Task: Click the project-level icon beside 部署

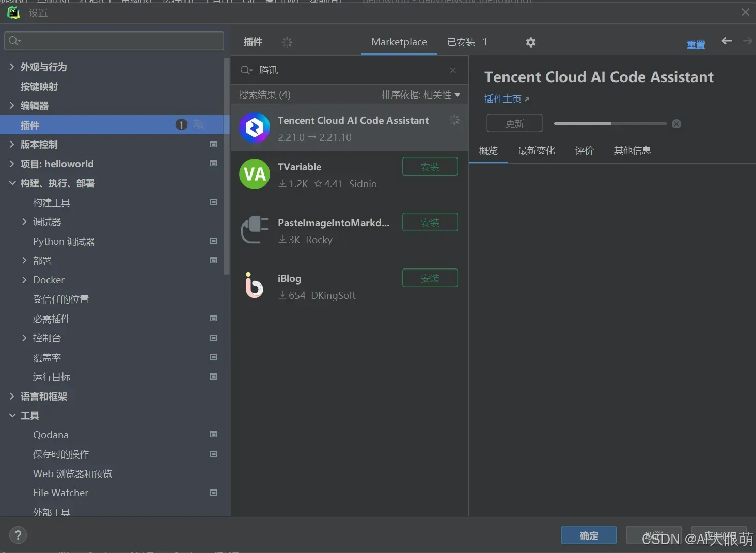Action: click(213, 260)
